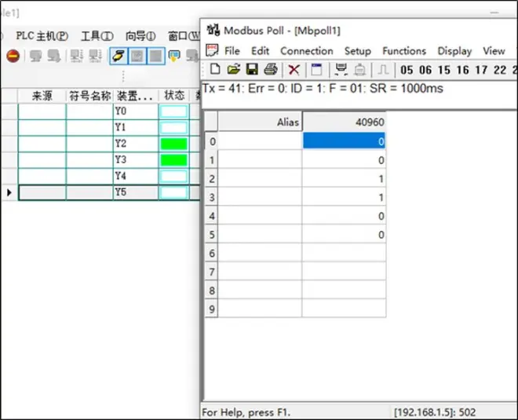The image size is (518, 420).
Task: Toggle the Y5 status indicator
Action: pos(173,192)
